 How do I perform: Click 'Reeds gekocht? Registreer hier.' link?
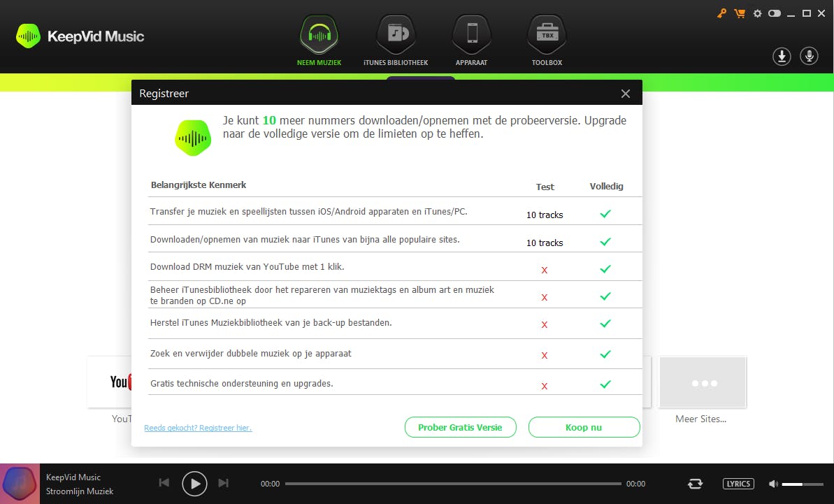[198, 428]
